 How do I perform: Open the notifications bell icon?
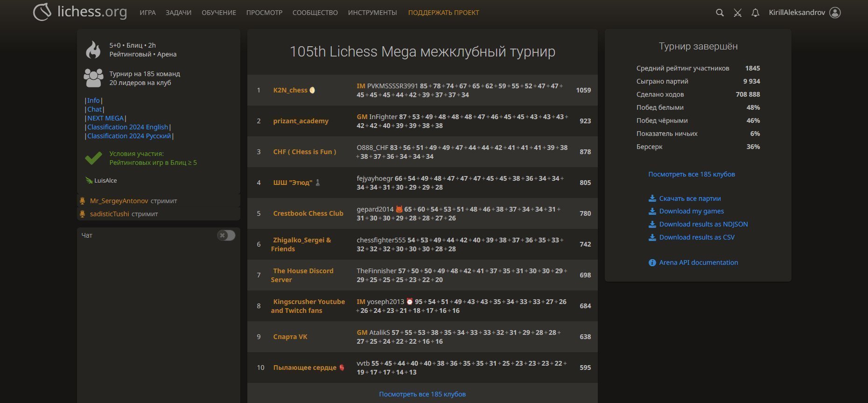click(756, 13)
